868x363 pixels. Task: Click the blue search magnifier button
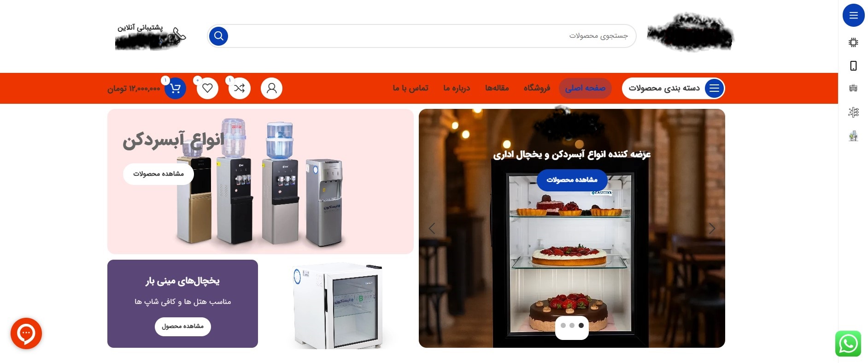pos(218,36)
